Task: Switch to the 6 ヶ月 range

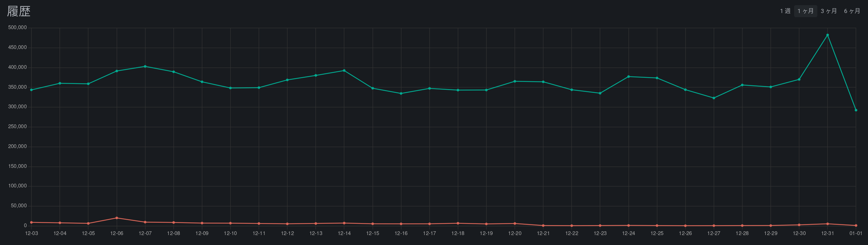Action: [x=852, y=11]
